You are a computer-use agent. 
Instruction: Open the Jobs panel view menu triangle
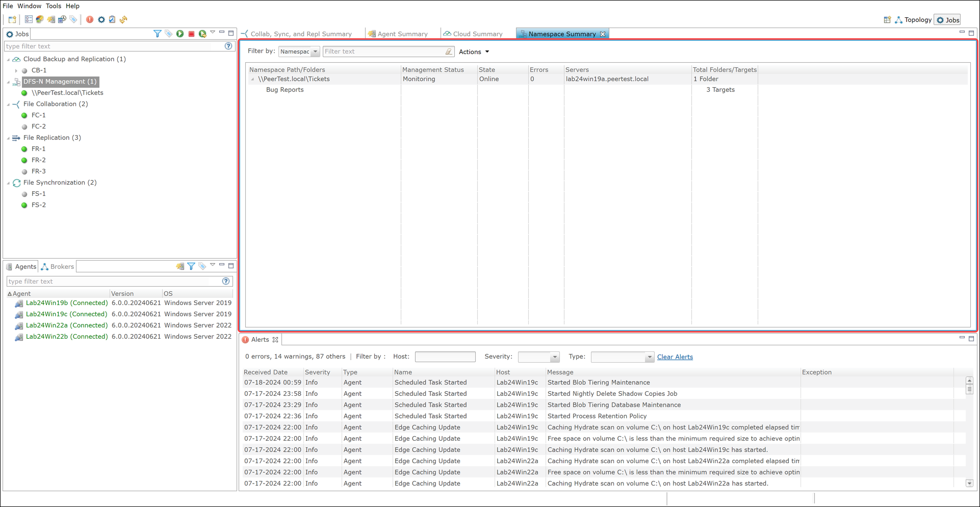pyautogui.click(x=213, y=33)
